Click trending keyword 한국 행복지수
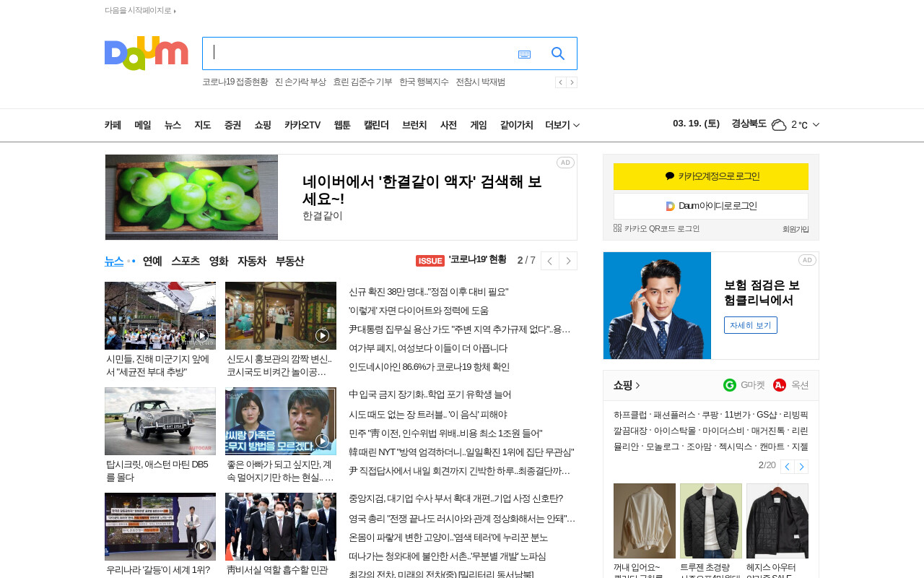This screenshot has height=578, width=924. 424,82
